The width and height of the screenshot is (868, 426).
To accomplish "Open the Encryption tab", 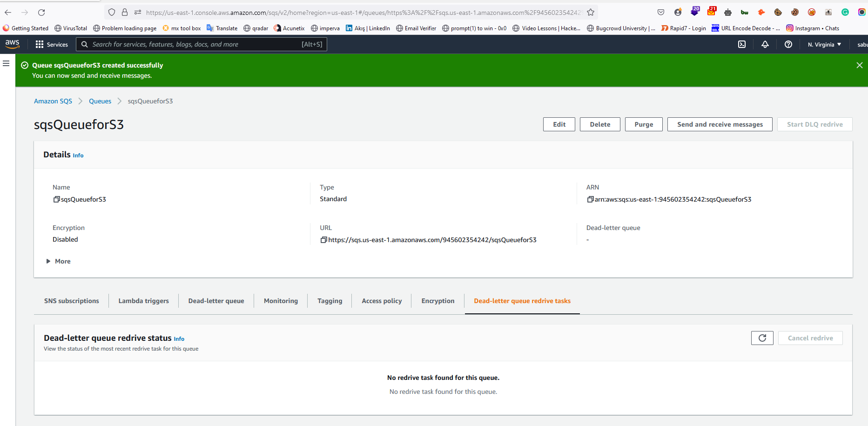I will click(438, 301).
